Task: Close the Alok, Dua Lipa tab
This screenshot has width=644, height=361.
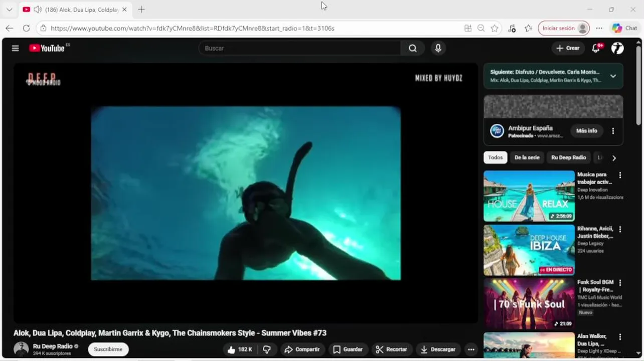Action: click(x=124, y=10)
